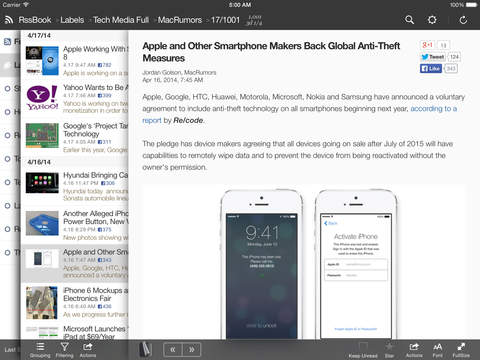Open Microsoft Launches article

(75, 332)
